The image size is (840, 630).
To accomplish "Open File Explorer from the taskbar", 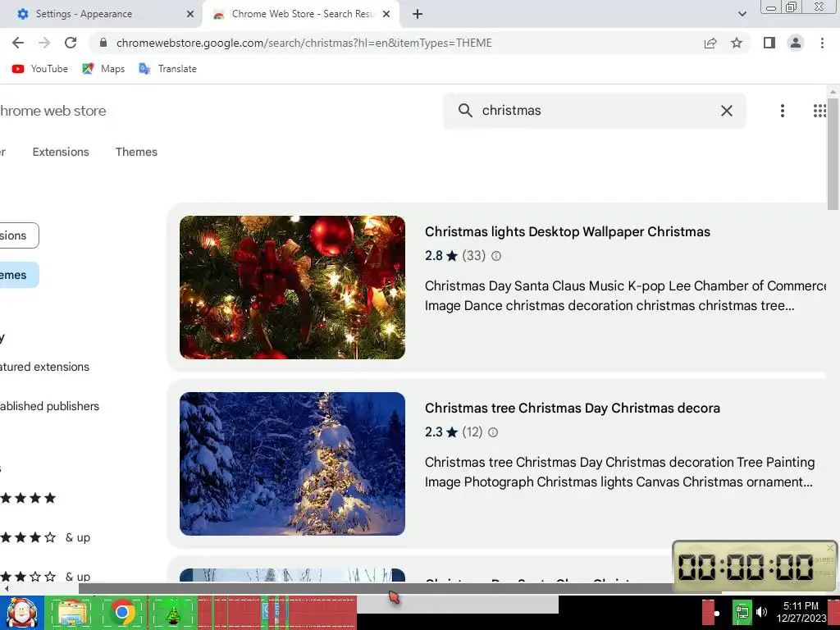I will (72, 613).
